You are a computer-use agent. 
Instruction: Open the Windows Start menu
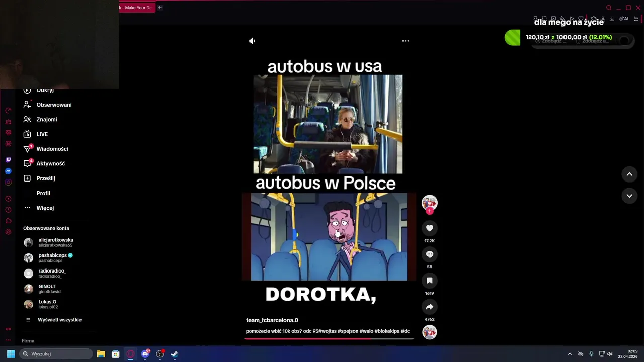[11, 354]
